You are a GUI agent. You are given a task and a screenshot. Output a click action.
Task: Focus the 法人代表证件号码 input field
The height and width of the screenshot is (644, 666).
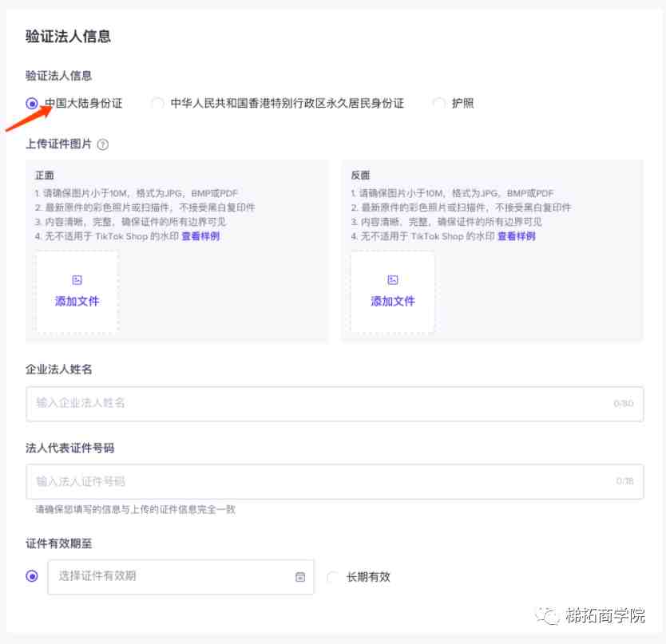click(x=335, y=481)
